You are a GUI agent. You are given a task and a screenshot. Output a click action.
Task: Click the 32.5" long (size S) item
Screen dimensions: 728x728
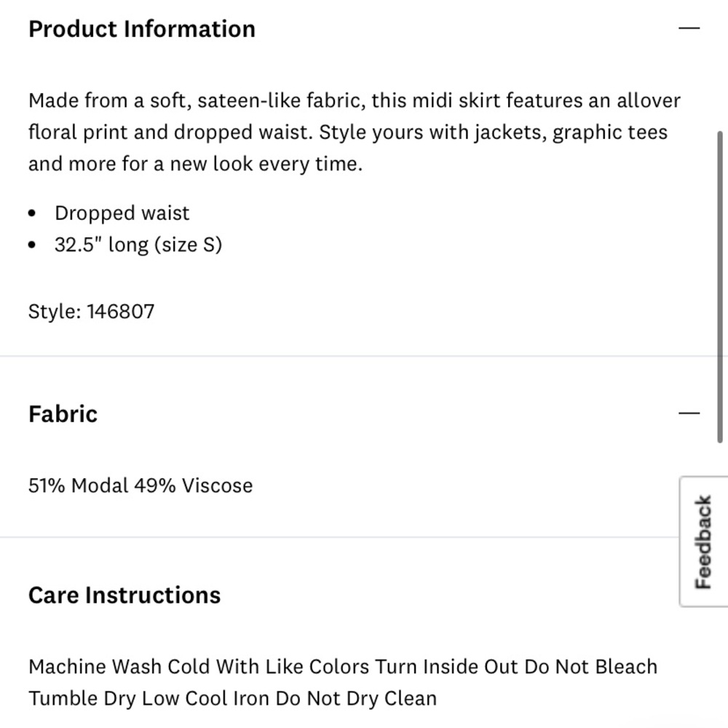pyautogui.click(x=138, y=245)
